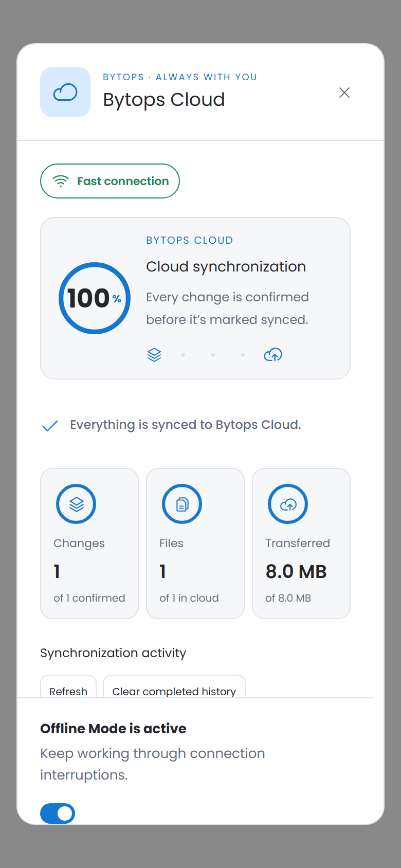Click the Bytops Cloud logo icon
Image resolution: width=401 pixels, height=868 pixels.
tap(65, 92)
